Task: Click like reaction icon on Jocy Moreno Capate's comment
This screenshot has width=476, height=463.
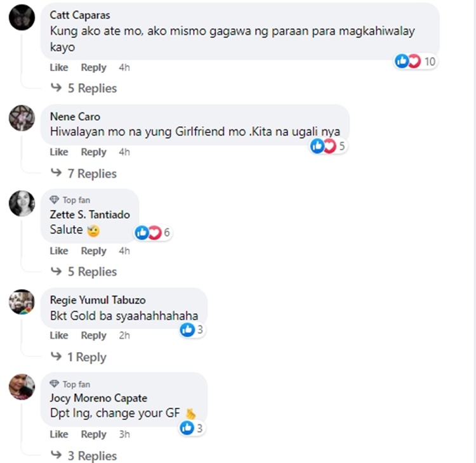Action: point(187,428)
